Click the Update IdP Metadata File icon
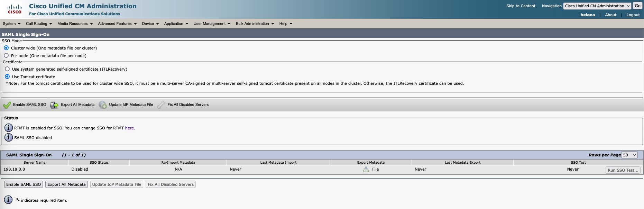The image size is (644, 209). [103, 105]
